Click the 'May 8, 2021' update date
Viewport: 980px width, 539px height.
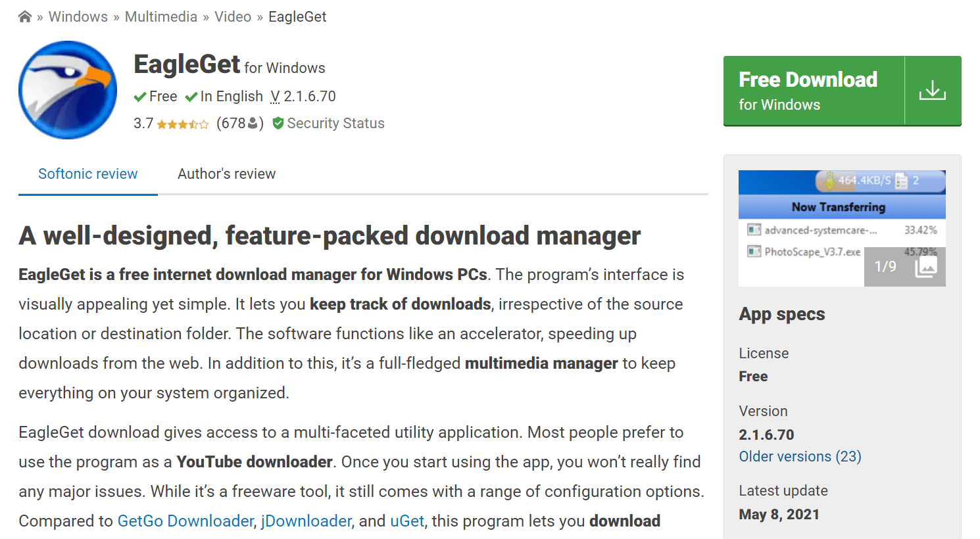[x=779, y=514]
